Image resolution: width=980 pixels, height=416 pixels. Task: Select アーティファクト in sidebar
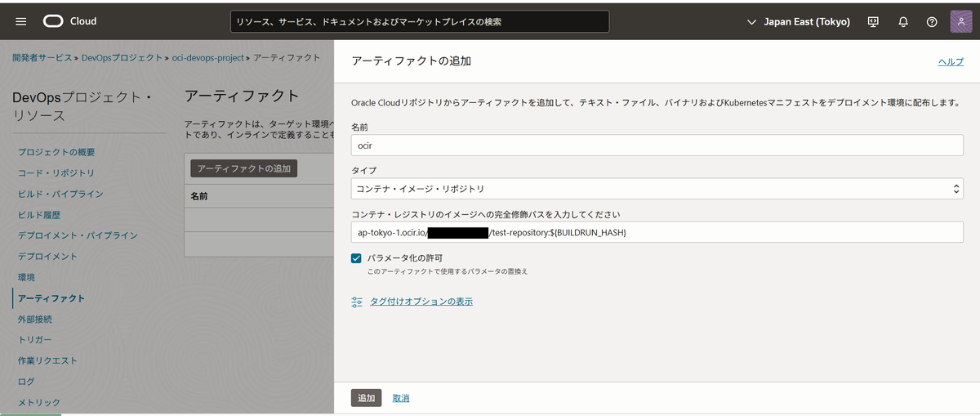[x=51, y=299]
